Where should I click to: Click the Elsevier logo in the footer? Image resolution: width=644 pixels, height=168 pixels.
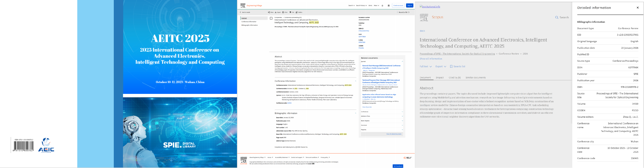(x=243, y=160)
